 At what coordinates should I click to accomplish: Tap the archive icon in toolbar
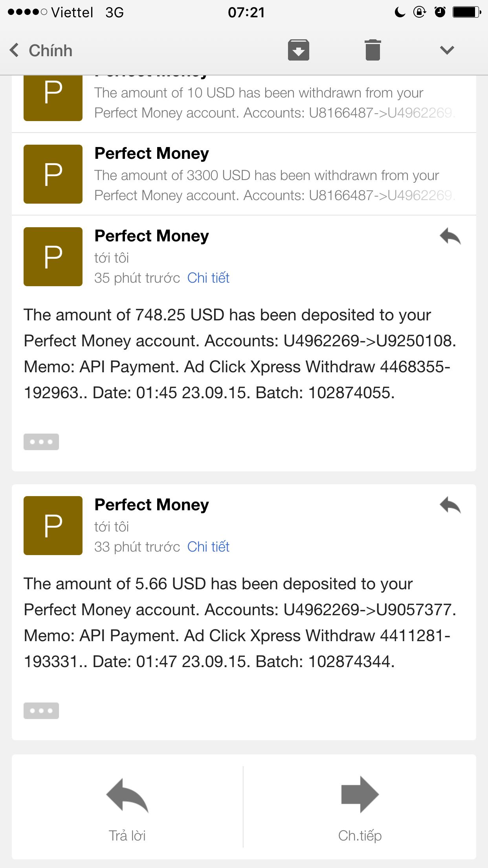click(298, 50)
